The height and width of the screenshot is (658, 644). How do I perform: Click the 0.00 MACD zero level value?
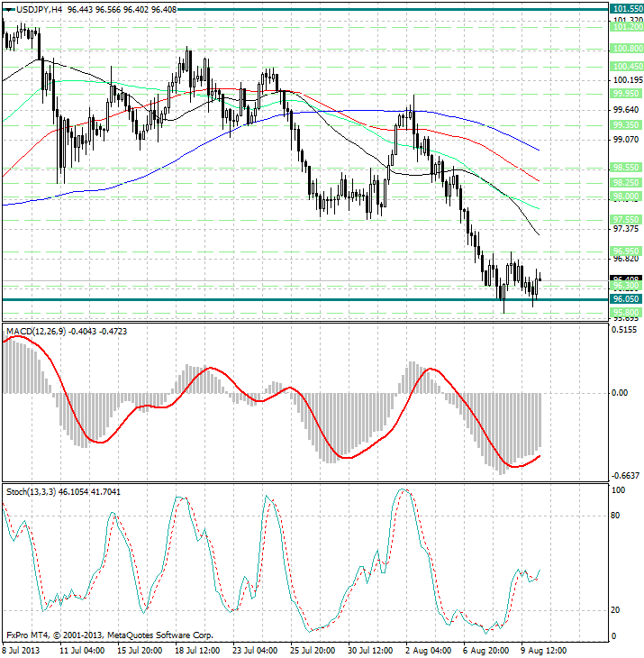pyautogui.click(x=620, y=393)
